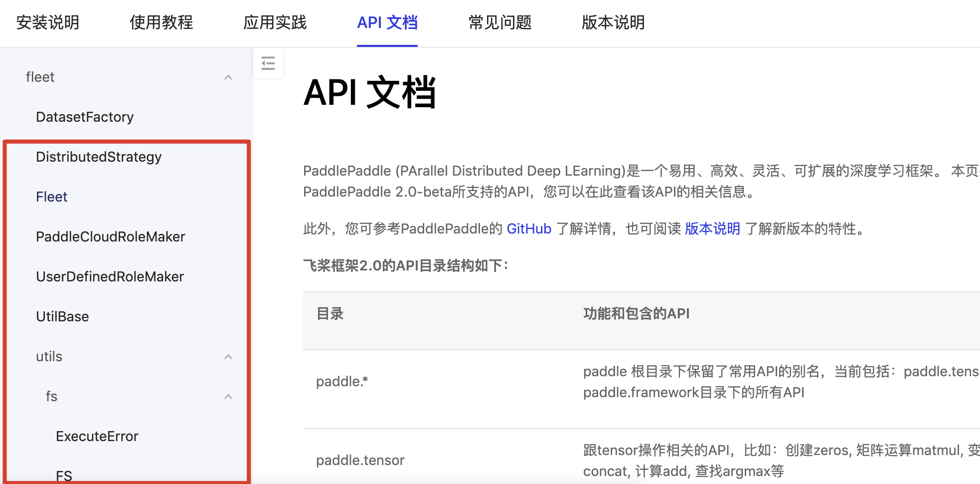Open UserDefinedRoleMaker in the sidebar

[x=110, y=276]
